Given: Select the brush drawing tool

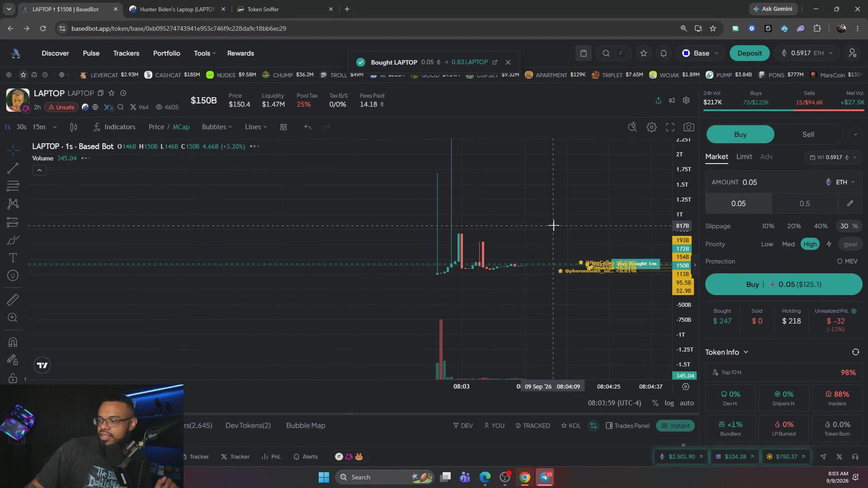Looking at the screenshot, I should [13, 240].
